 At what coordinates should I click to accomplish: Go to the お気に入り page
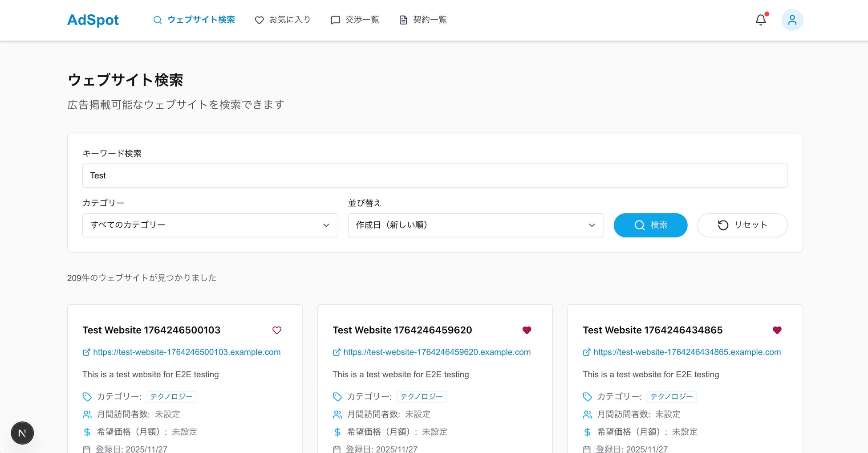[283, 20]
